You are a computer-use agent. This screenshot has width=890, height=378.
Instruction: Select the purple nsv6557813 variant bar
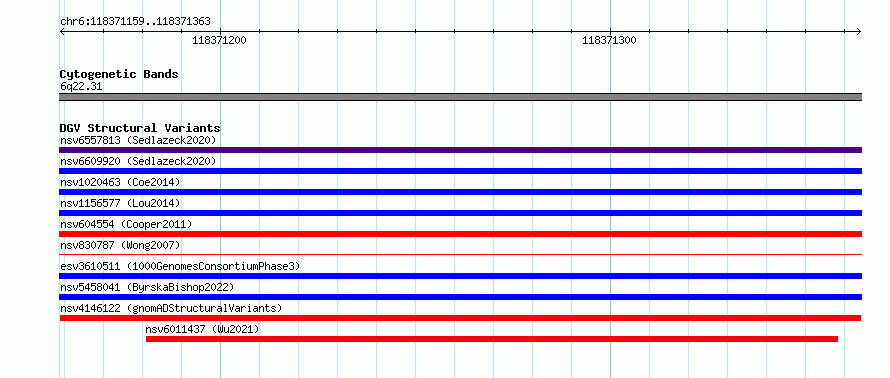coord(460,150)
